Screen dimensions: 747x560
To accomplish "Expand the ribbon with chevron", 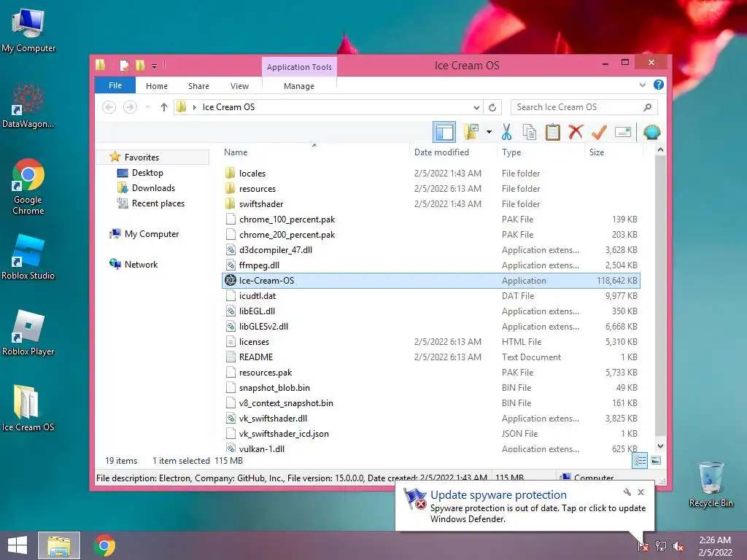I will (x=643, y=85).
